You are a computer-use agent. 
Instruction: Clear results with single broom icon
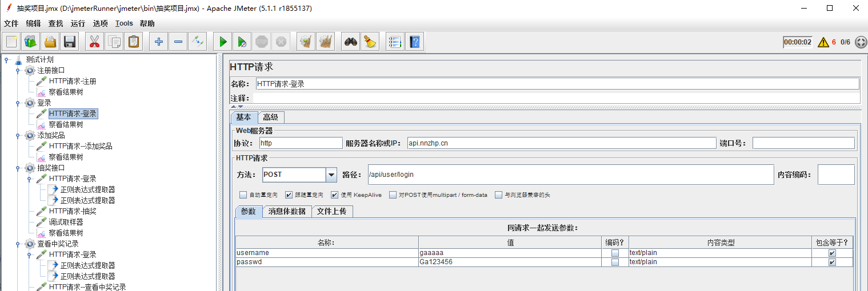(306, 42)
